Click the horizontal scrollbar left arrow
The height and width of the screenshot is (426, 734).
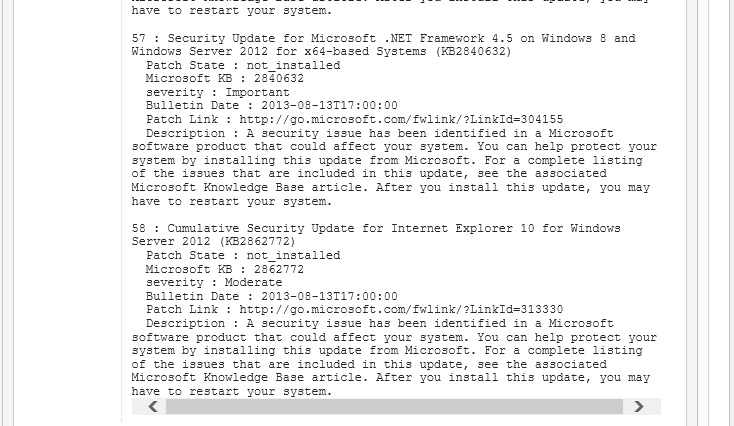tap(153, 407)
